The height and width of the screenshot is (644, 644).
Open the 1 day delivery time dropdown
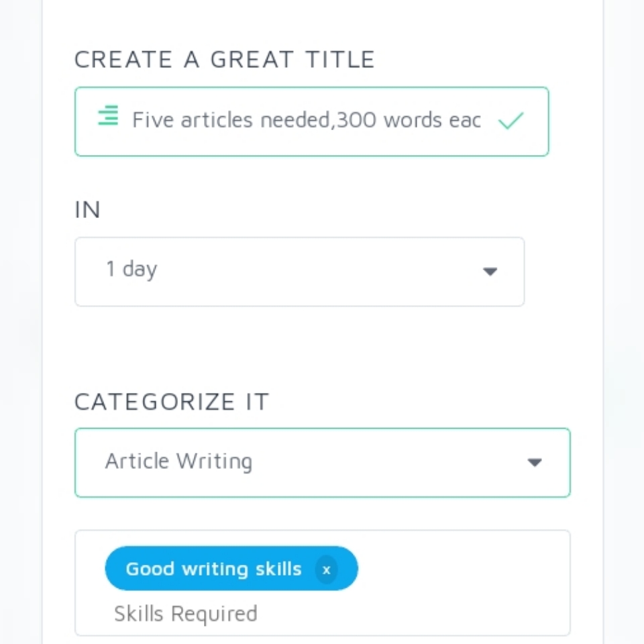[299, 272]
